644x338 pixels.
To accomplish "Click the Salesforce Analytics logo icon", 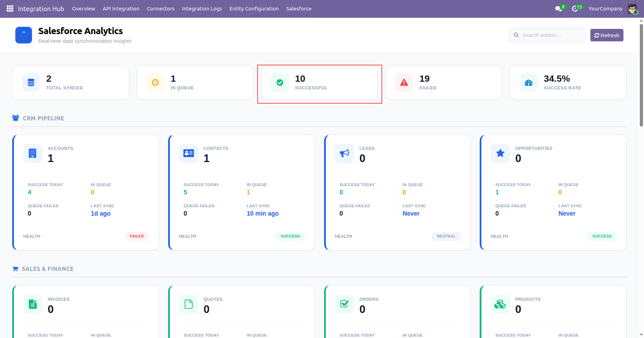I will 24,35.
